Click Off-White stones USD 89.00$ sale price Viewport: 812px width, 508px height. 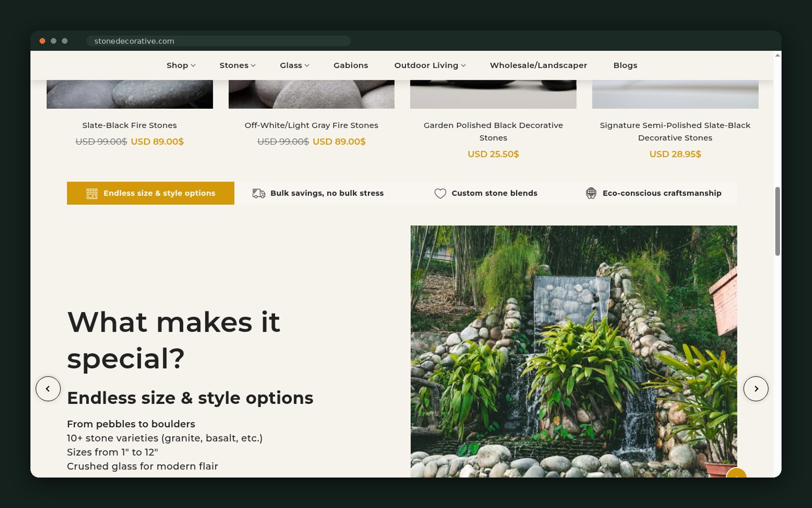(339, 142)
